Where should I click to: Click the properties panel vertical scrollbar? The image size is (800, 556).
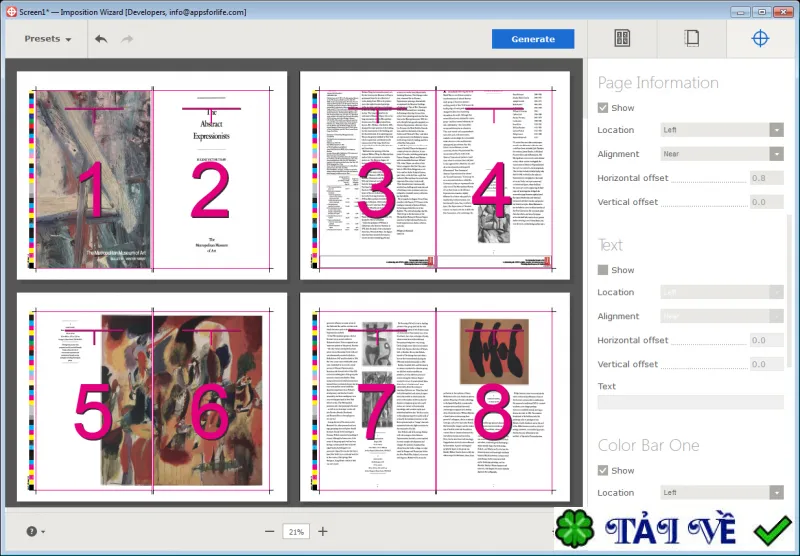(x=790, y=291)
